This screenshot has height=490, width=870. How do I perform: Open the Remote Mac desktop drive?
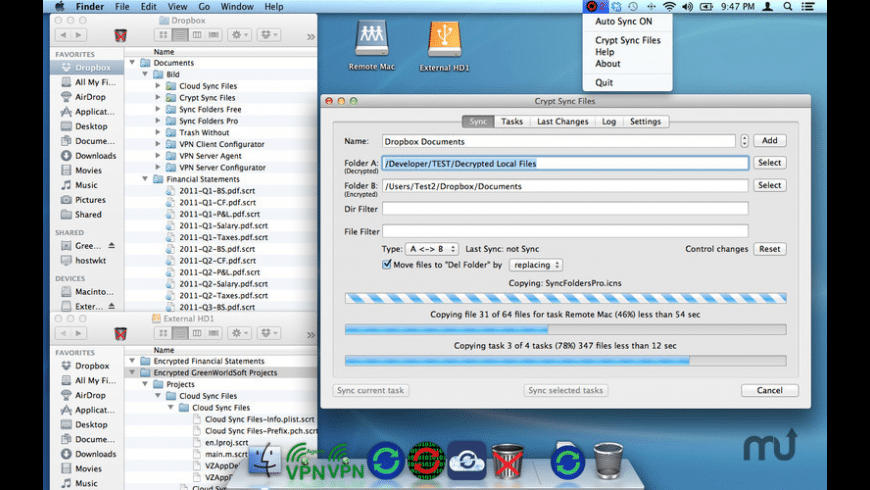coord(372,46)
